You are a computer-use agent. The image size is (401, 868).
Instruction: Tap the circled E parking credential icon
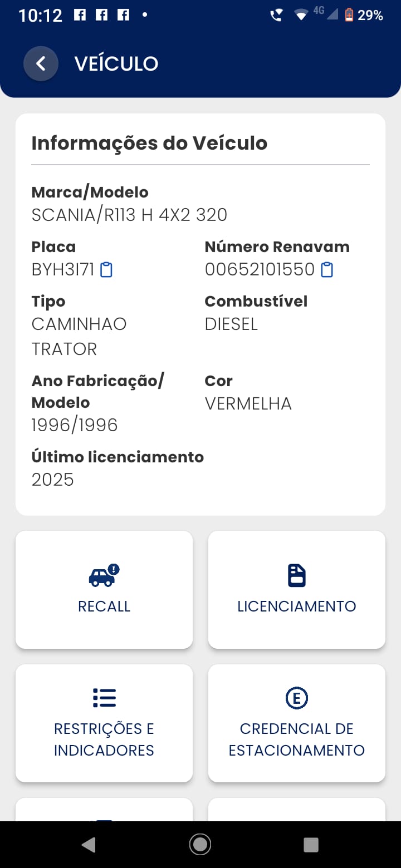point(297,698)
